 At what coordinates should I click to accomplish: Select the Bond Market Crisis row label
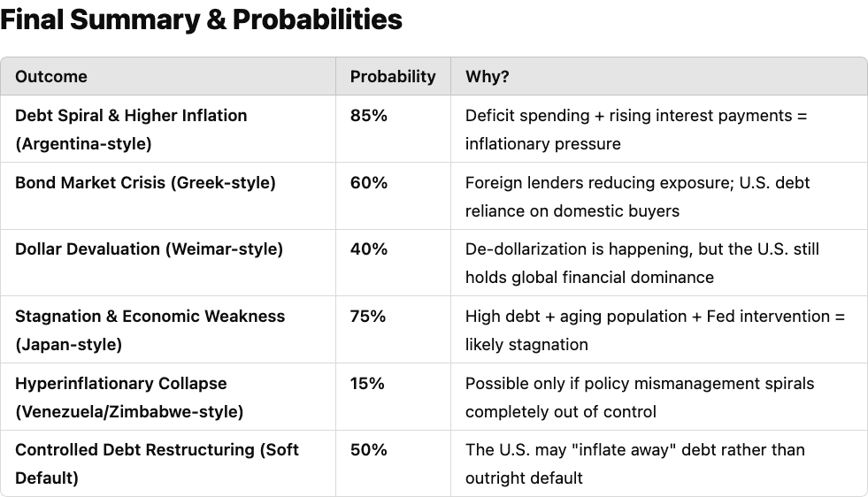click(x=145, y=182)
